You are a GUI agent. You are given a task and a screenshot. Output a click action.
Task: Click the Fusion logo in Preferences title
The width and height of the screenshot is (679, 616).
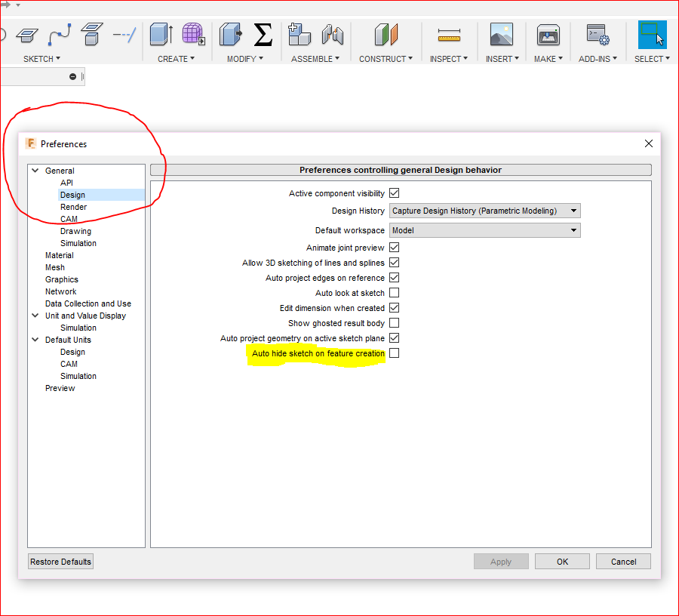coord(31,143)
